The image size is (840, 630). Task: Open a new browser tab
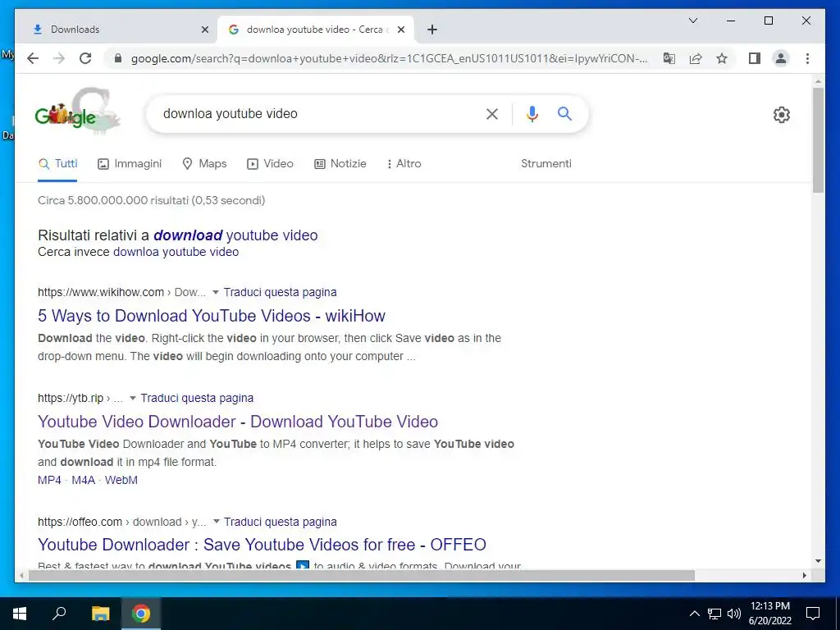432,30
